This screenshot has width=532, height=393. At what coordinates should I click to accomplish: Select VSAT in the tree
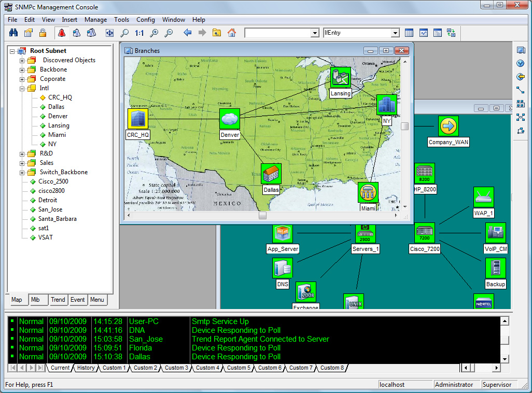(x=46, y=237)
